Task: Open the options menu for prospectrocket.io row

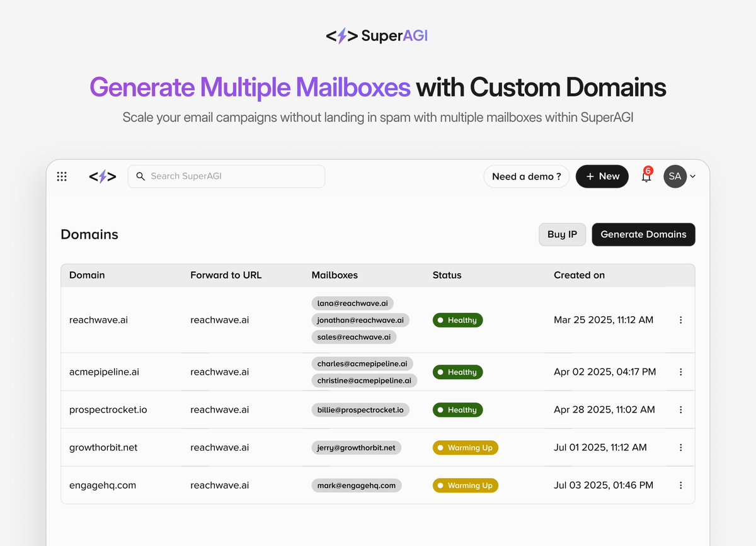Action: [x=680, y=409]
